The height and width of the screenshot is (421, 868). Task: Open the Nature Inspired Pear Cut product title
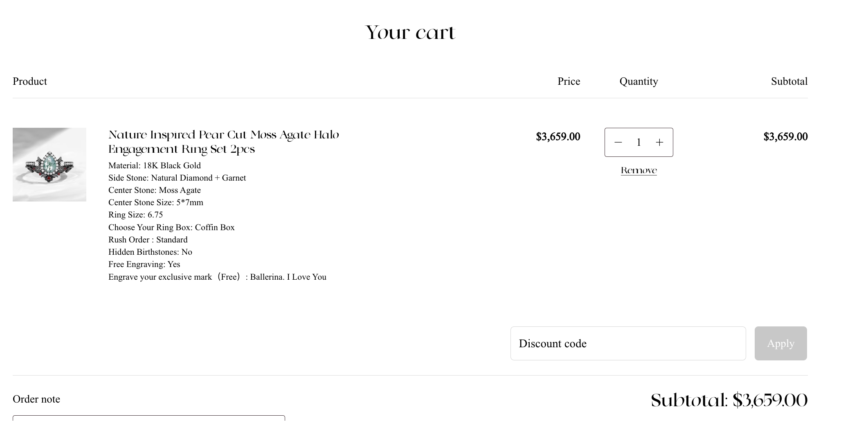point(223,142)
